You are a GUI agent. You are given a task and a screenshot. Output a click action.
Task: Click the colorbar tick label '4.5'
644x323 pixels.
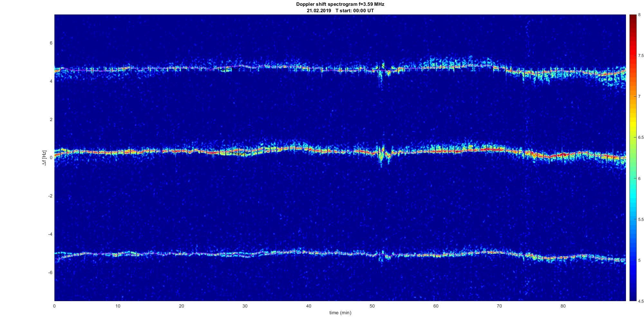coord(641,301)
